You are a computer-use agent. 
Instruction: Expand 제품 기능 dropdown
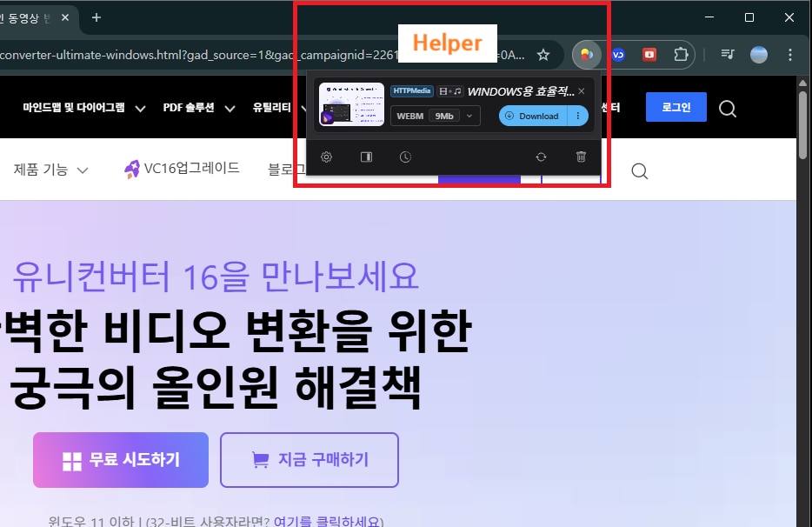pyautogui.click(x=50, y=170)
